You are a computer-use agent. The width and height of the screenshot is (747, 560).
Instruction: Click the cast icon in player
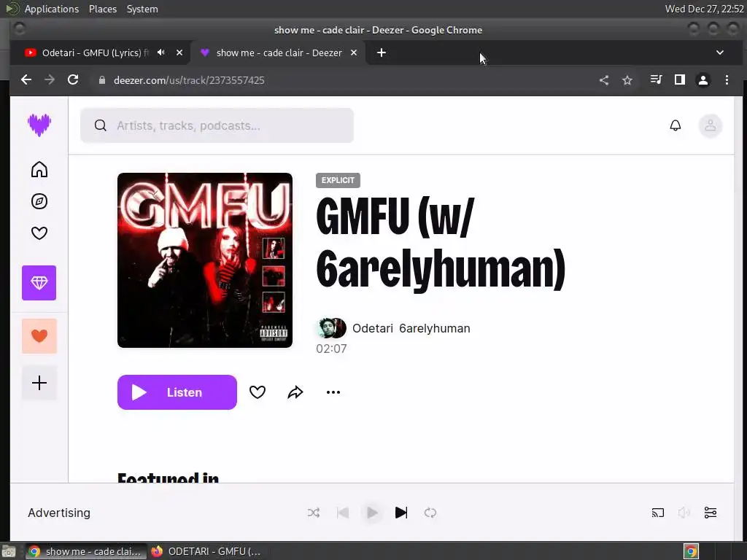tap(657, 513)
